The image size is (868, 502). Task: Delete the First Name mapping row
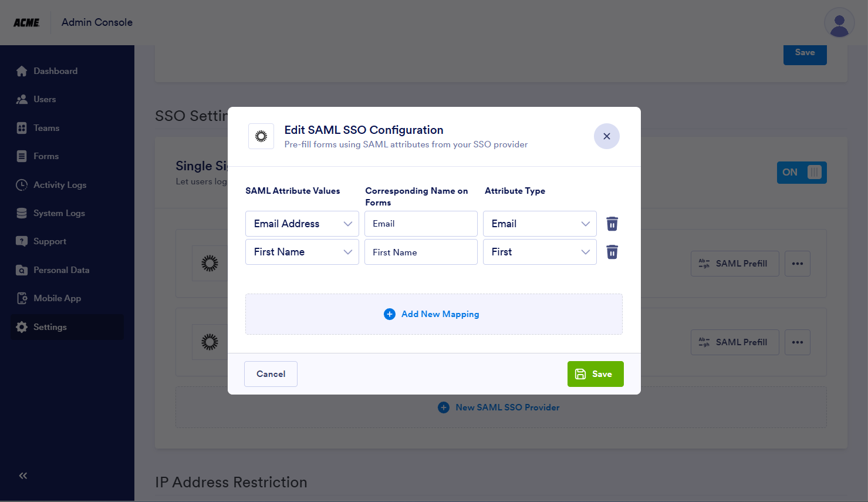[612, 252]
